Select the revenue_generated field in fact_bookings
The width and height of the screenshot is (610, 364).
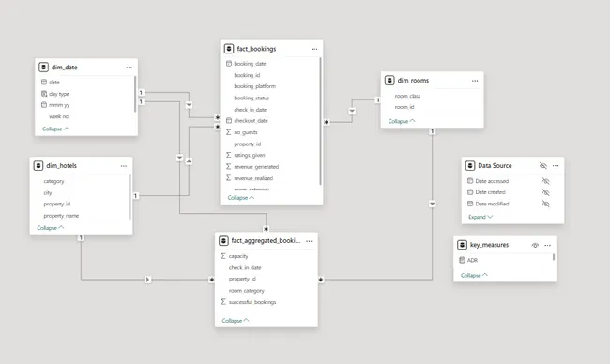tap(256, 166)
